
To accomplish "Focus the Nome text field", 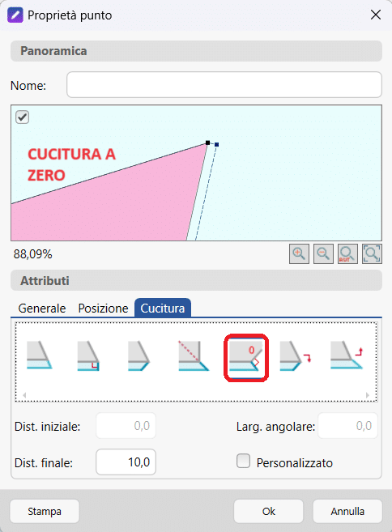I will pos(224,84).
